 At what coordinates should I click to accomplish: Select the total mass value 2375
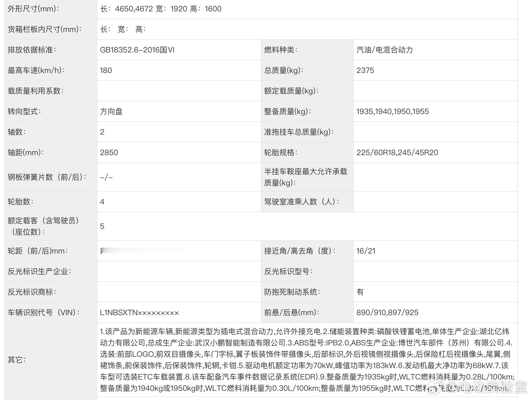click(x=365, y=70)
